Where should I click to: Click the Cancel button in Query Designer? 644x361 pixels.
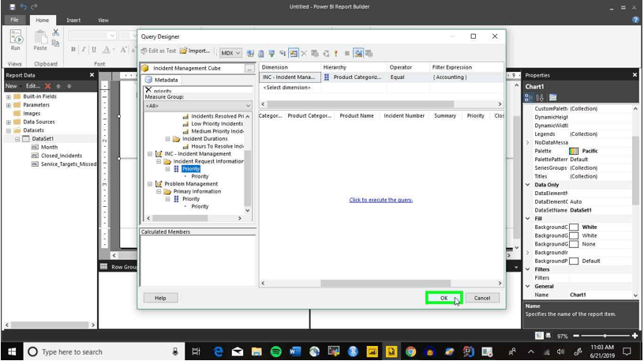click(x=481, y=298)
